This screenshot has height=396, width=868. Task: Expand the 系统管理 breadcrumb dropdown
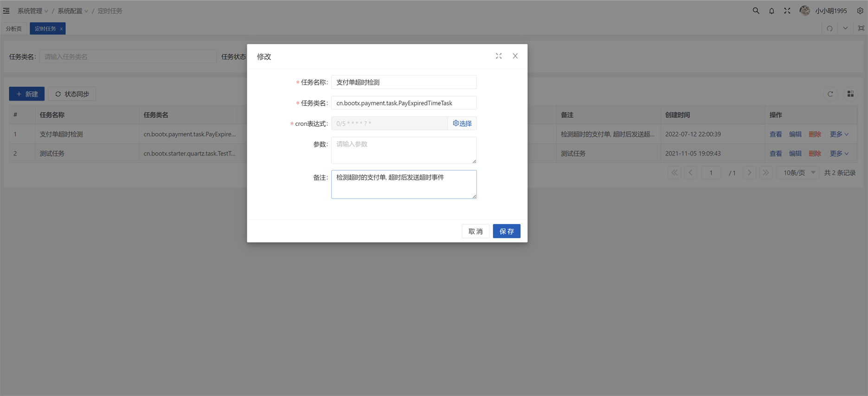tap(32, 11)
